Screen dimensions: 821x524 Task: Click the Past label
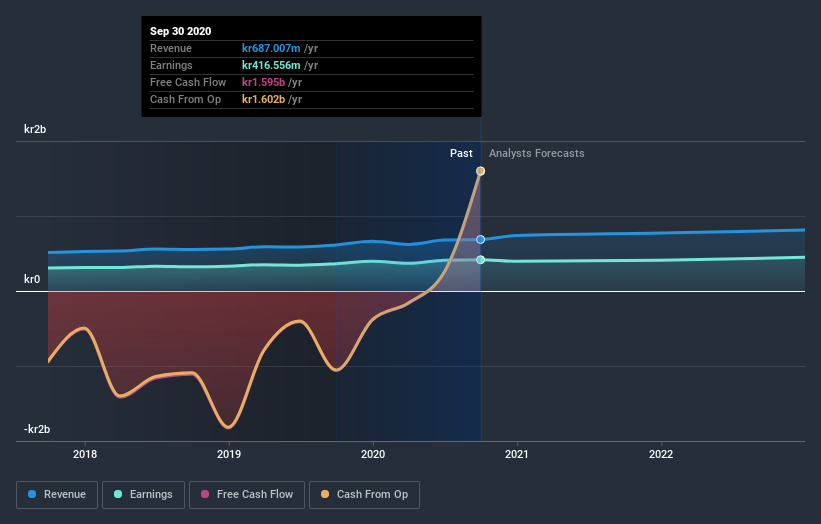coord(461,153)
